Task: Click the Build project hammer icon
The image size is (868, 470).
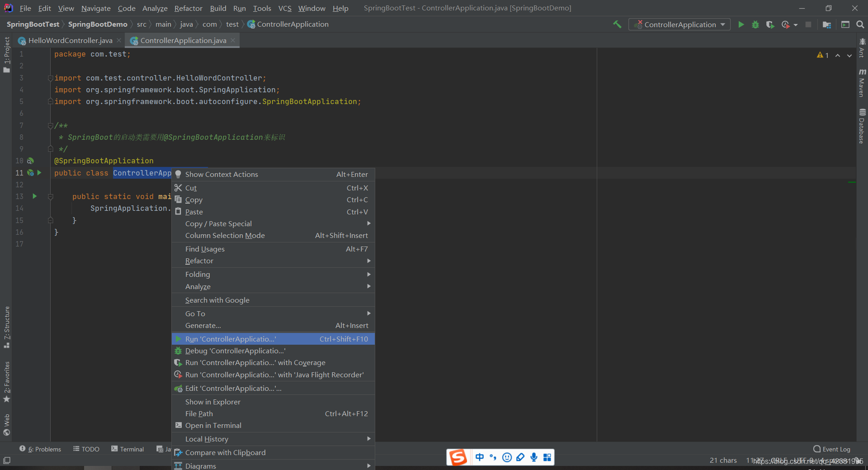Action: tap(617, 24)
